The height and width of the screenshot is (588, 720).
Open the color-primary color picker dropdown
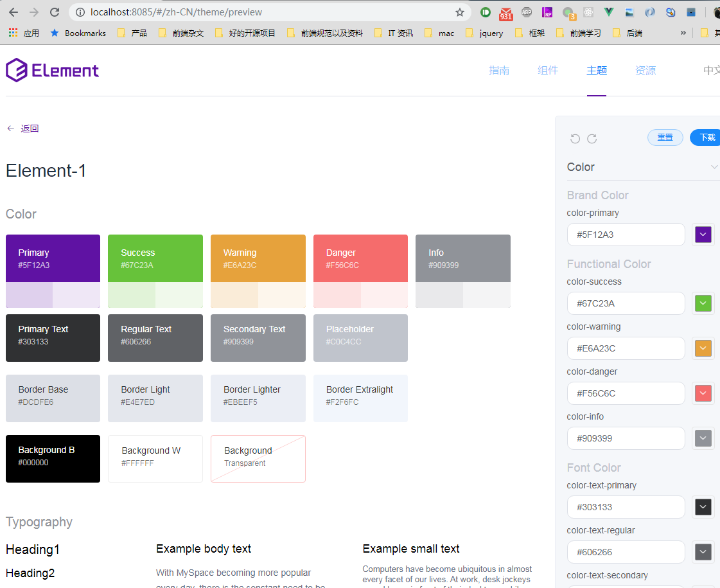(x=703, y=235)
